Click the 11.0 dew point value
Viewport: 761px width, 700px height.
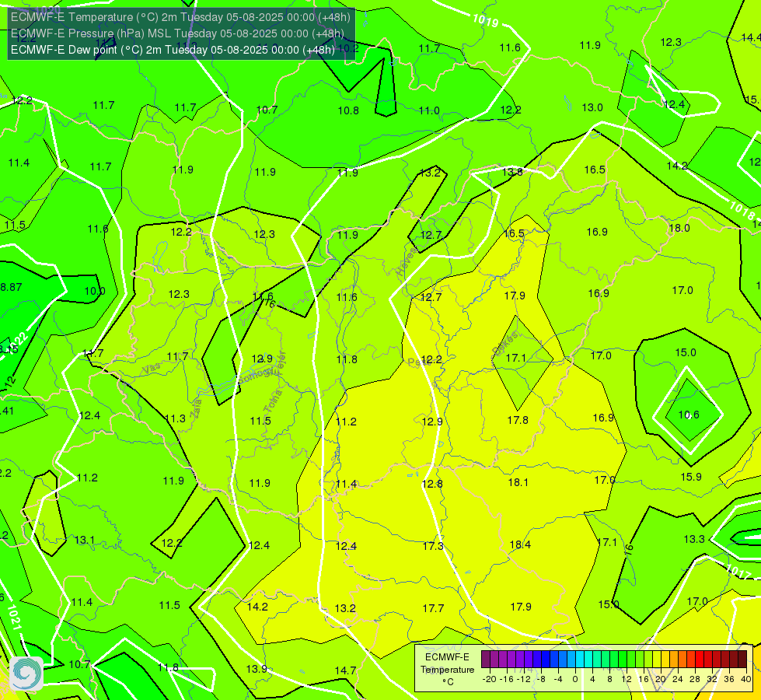click(x=430, y=110)
